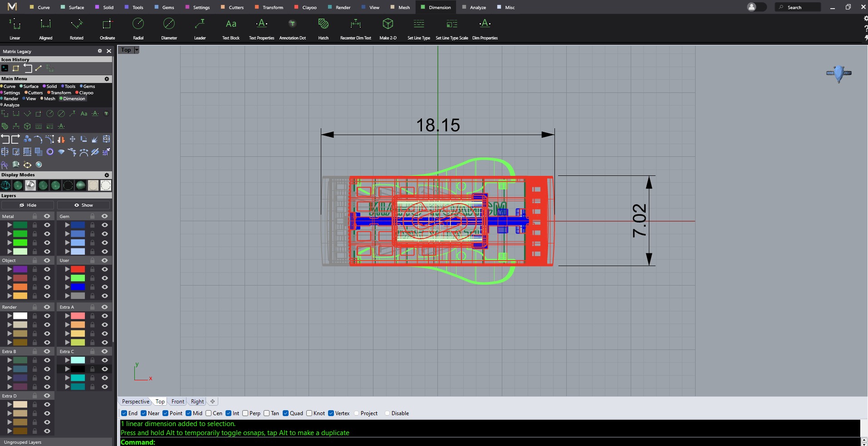Expand first green Metal layer row
Viewport: 868px width, 446px height.
point(10,225)
